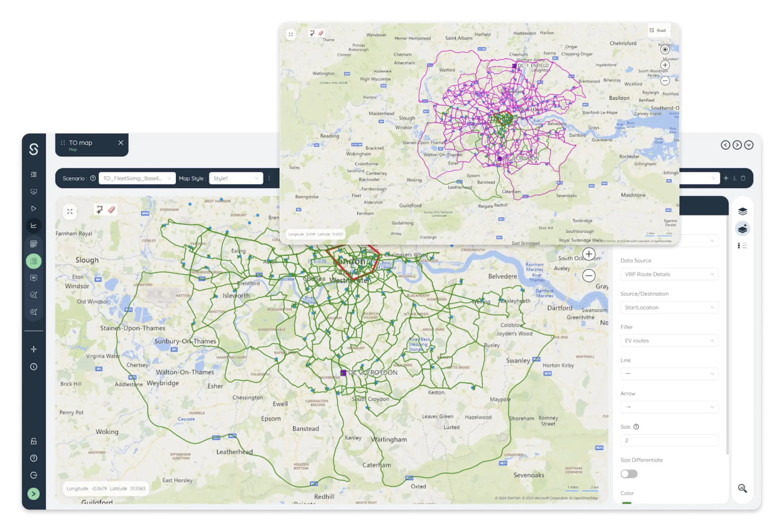Open the Filter dropdown showing EV routes
This screenshot has width=783, height=532.
pyautogui.click(x=669, y=340)
